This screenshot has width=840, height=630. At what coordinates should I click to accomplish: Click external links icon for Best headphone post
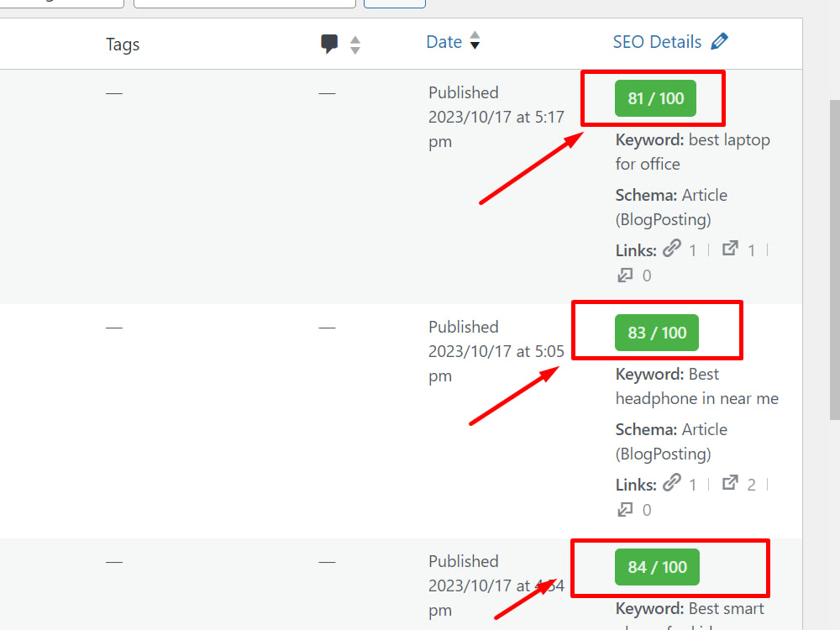coord(730,482)
